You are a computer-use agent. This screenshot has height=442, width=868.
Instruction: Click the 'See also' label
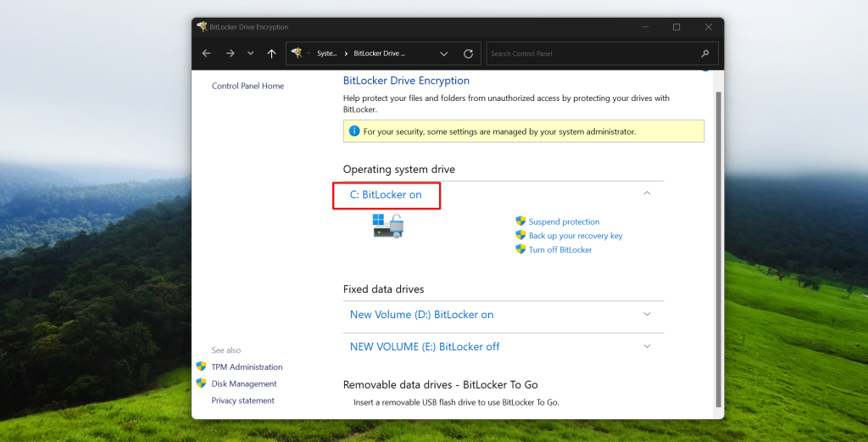[x=225, y=350]
